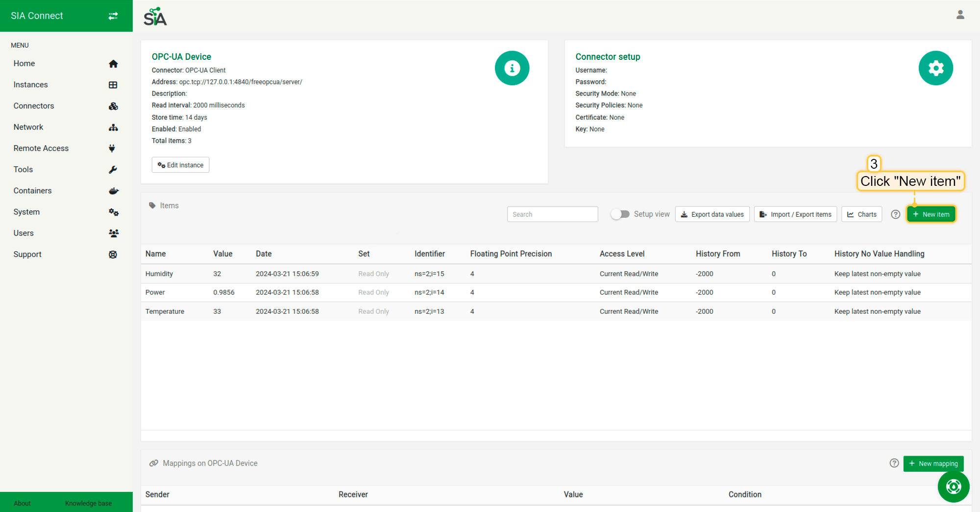The height and width of the screenshot is (512, 980).
Task: Click the OPC-UA Device info circle icon
Action: [512, 68]
